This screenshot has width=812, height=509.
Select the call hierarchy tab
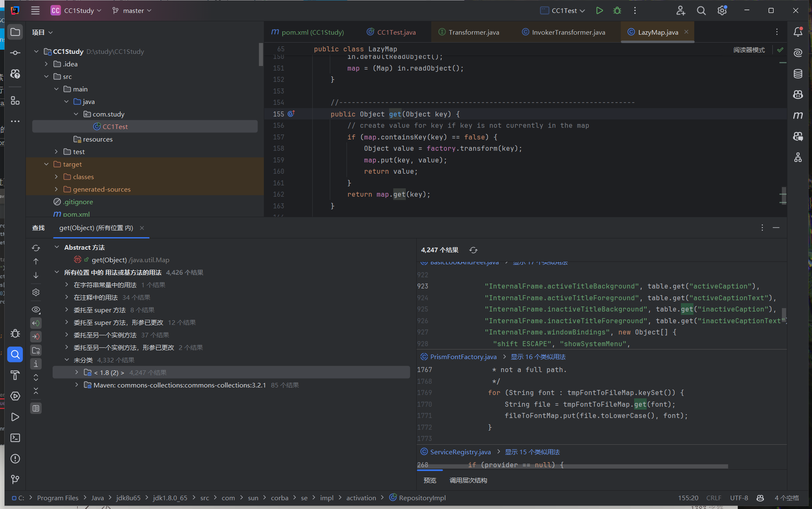coord(468,481)
